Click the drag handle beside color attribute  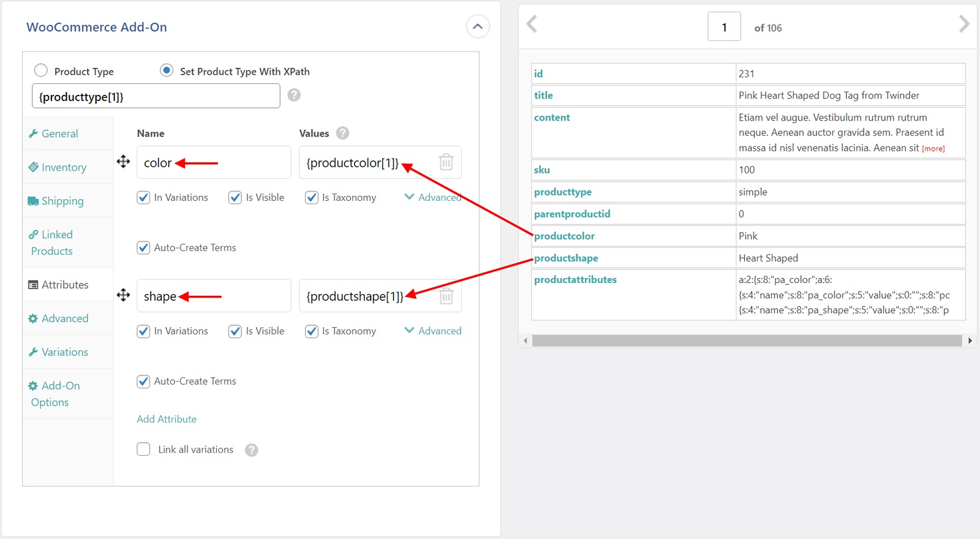click(x=123, y=162)
